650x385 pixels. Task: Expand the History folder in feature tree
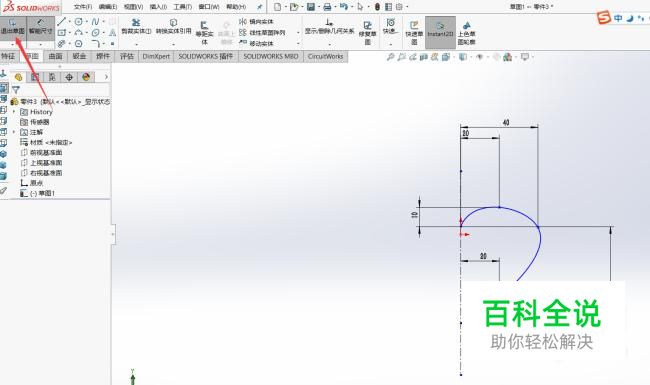click(14, 112)
